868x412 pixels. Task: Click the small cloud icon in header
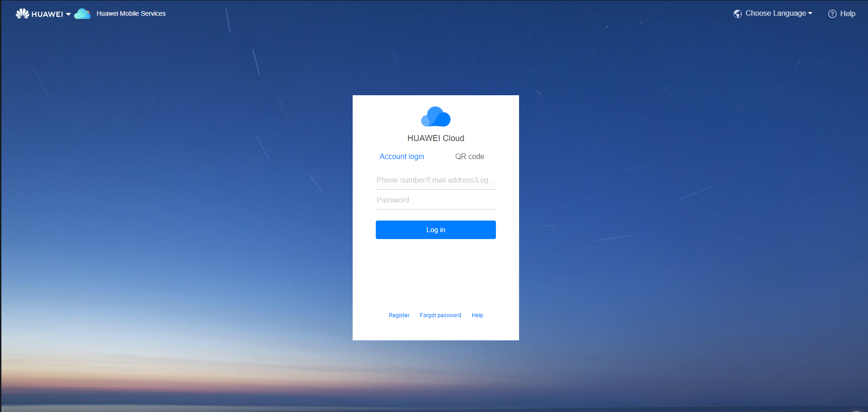83,14
